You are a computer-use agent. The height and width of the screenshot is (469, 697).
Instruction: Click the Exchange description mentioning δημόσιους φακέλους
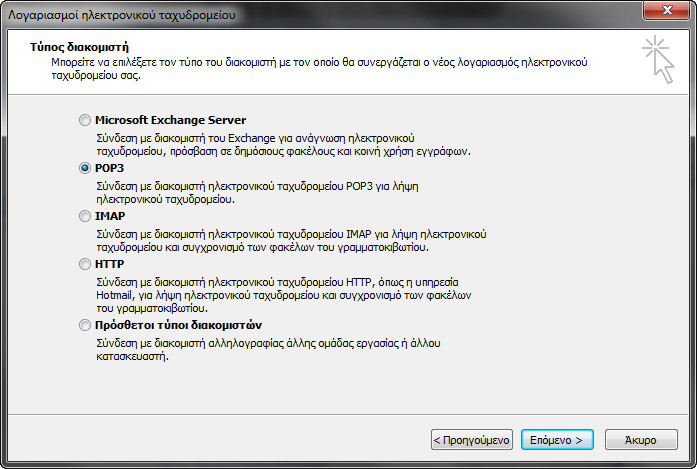[x=283, y=145]
